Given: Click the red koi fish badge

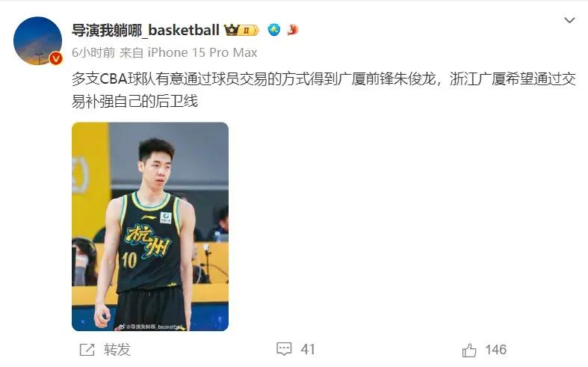Looking at the screenshot, I should pyautogui.click(x=292, y=29).
